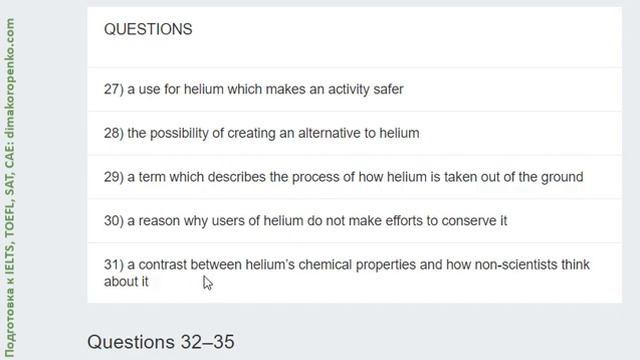
Task: Click the Questions 32–35 heading
Action: click(x=161, y=342)
